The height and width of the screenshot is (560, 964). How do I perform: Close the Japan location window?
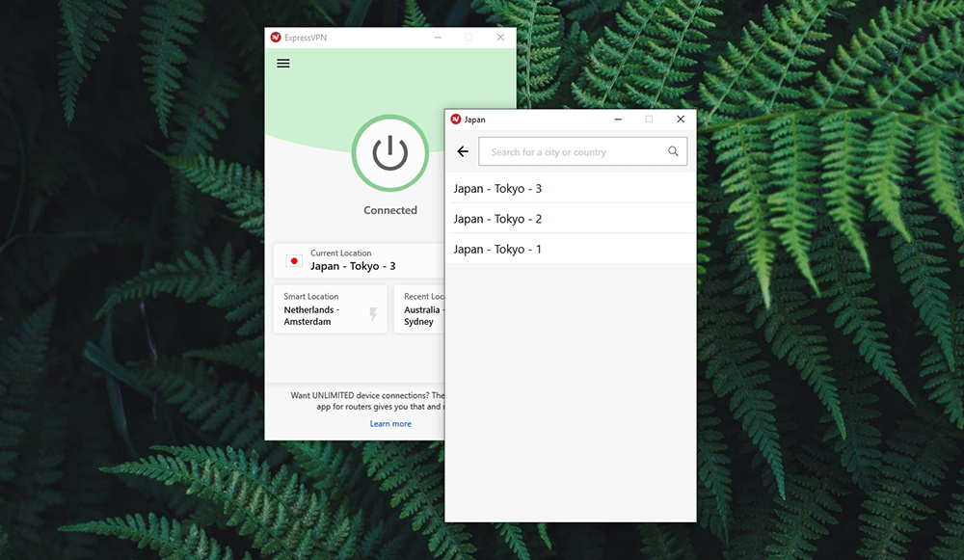click(x=681, y=120)
